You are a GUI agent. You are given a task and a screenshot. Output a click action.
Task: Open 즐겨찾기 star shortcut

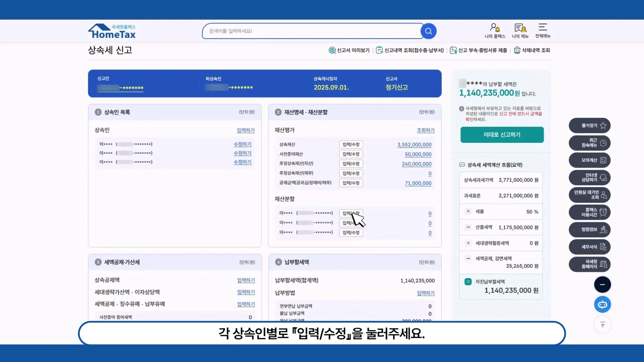tap(590, 125)
